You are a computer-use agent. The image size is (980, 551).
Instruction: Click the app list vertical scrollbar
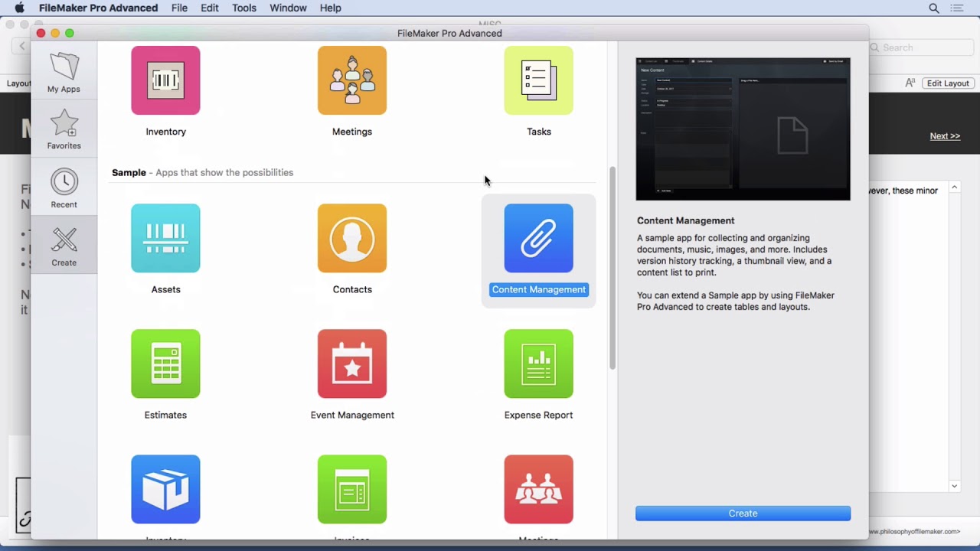tap(612, 268)
